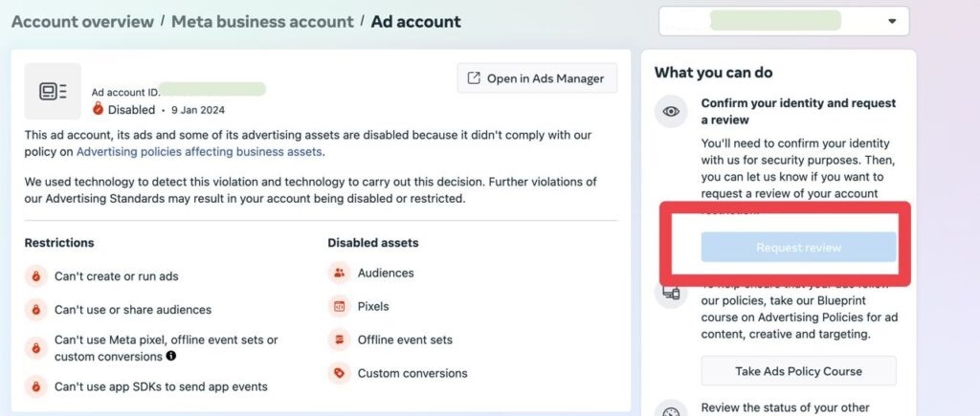Click the Pixels label
This screenshot has width=980, height=416.
pos(373,306)
